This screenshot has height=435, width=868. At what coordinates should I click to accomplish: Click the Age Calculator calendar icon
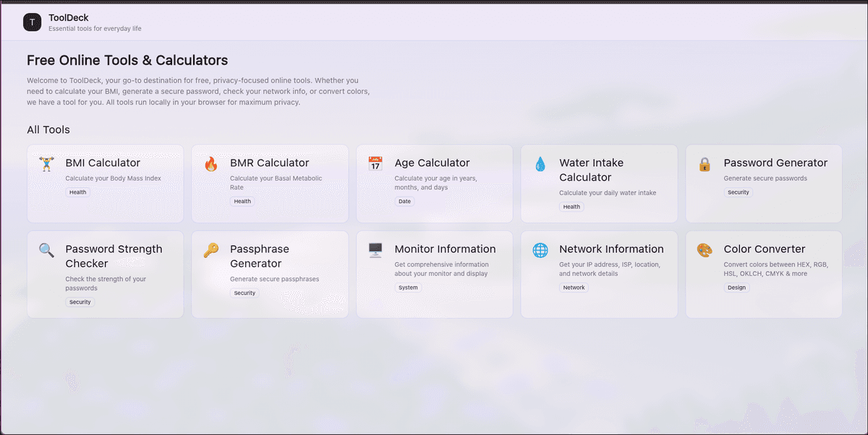coord(375,164)
